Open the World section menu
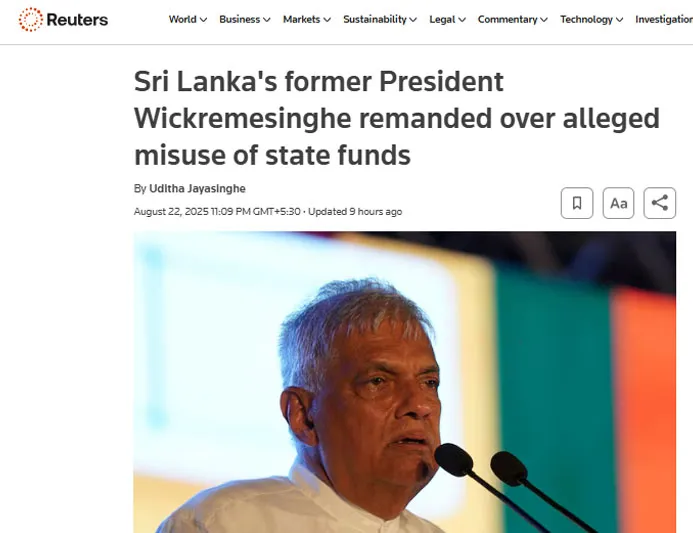This screenshot has height=533, width=693. pos(183,19)
